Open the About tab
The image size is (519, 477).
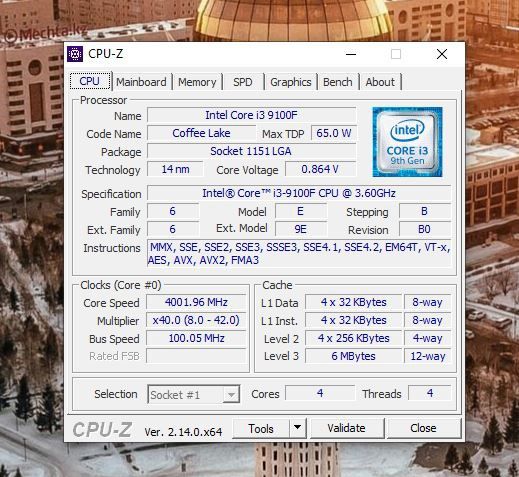380,82
